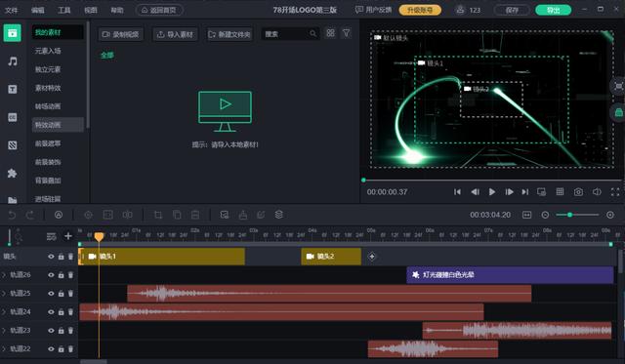
Task: Expand track 轨道25 chevron
Action: click(4, 294)
